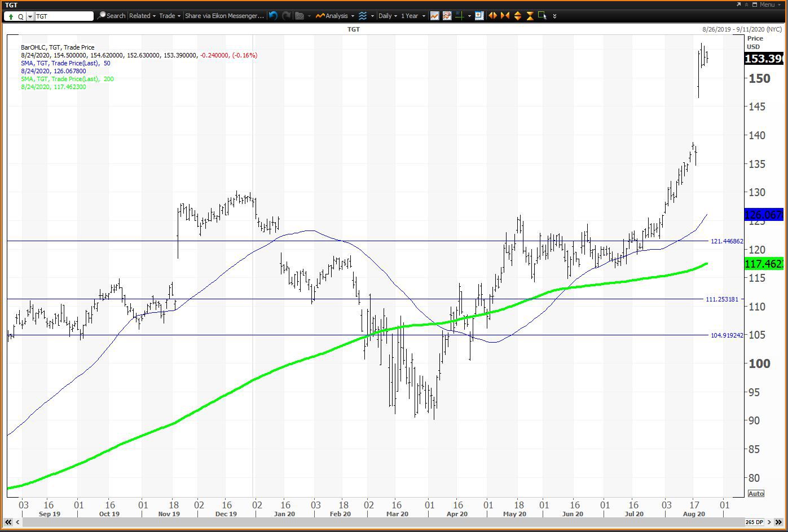
Task: Click the window layout icon beside Menu
Action: tap(755, 5)
